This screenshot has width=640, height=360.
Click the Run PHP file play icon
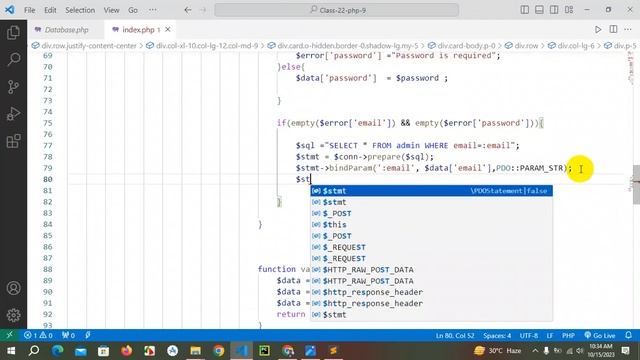(598, 29)
